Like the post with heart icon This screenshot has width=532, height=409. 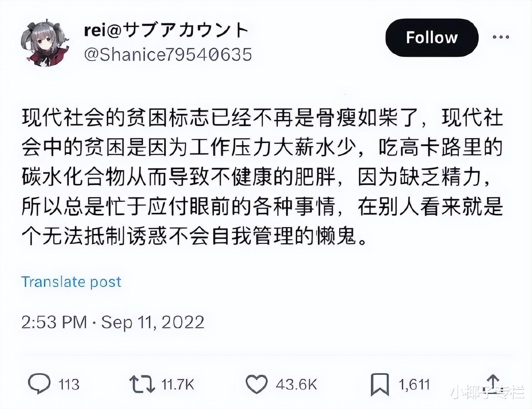tap(256, 384)
